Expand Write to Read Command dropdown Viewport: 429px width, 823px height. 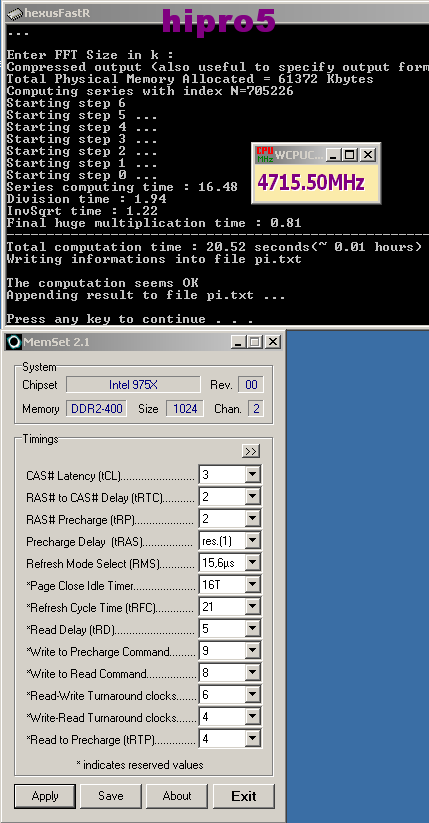[x=253, y=673]
